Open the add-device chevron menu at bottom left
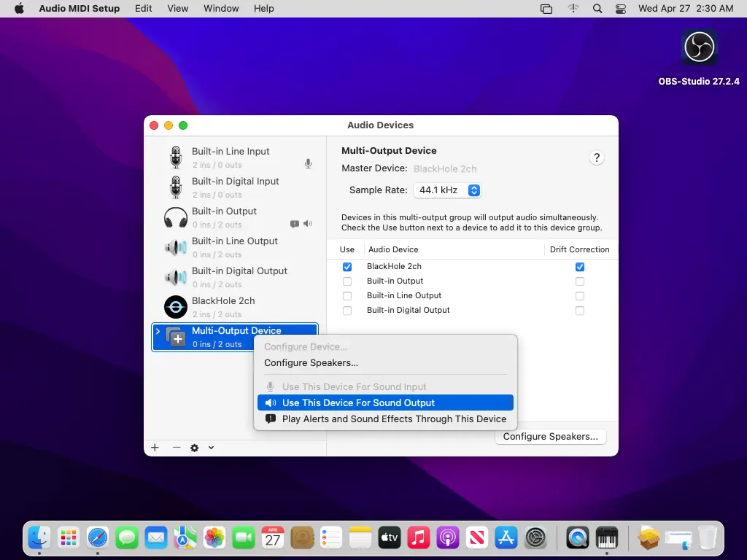Image resolution: width=747 pixels, height=560 pixels. 212,447
